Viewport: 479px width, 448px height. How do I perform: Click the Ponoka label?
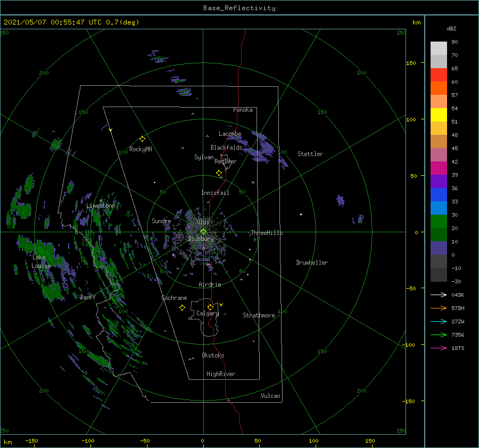(x=243, y=110)
